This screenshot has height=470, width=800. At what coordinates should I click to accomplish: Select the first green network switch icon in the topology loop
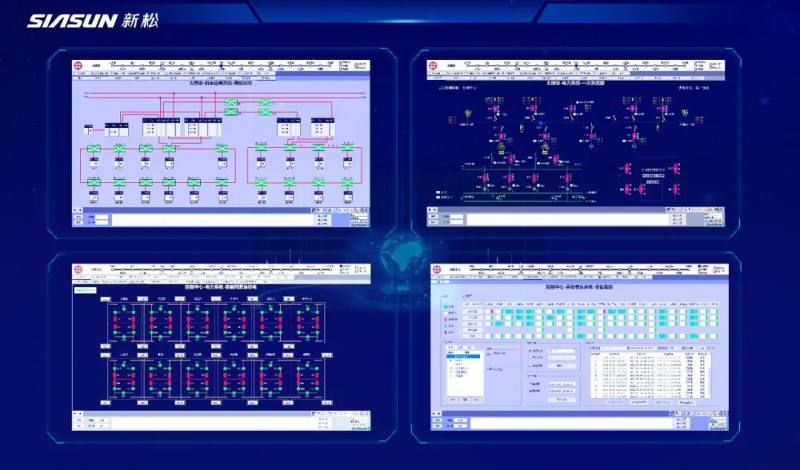[93, 149]
